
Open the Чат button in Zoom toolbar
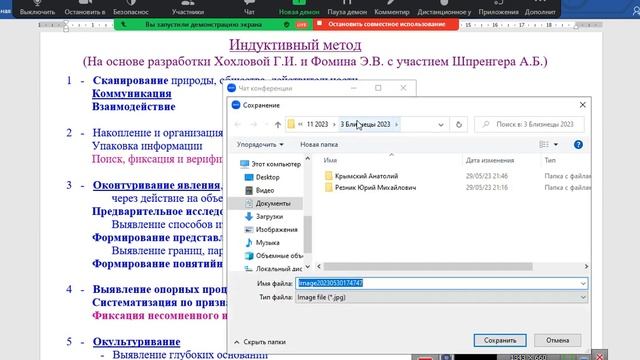tap(249, 8)
